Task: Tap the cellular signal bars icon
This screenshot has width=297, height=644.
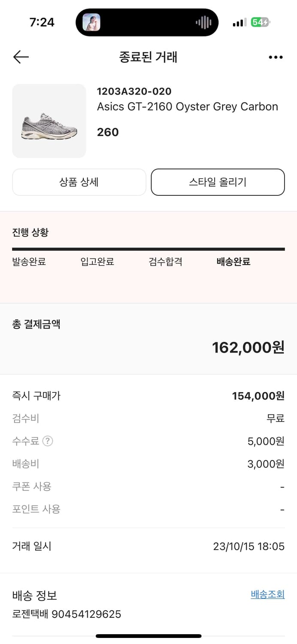Action: pos(239,22)
